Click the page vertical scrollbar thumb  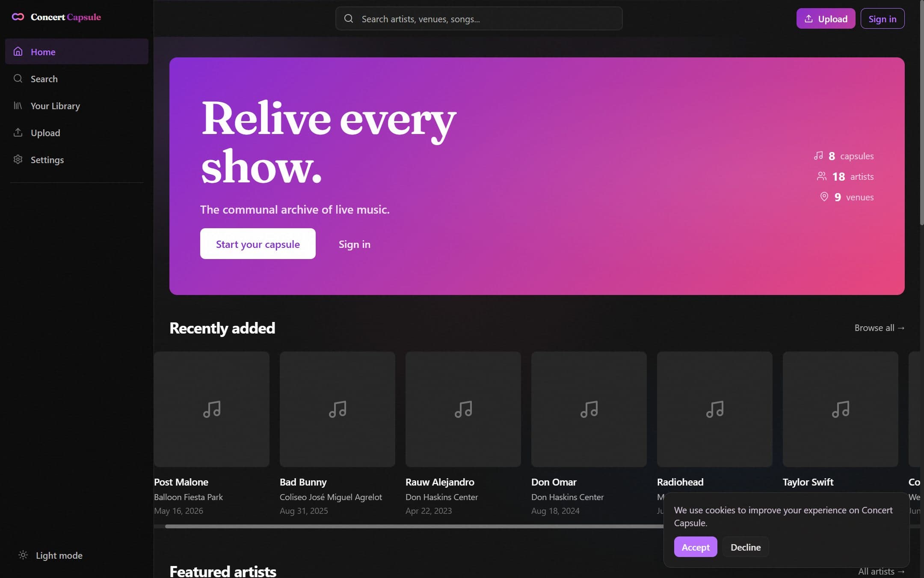[x=921, y=112]
